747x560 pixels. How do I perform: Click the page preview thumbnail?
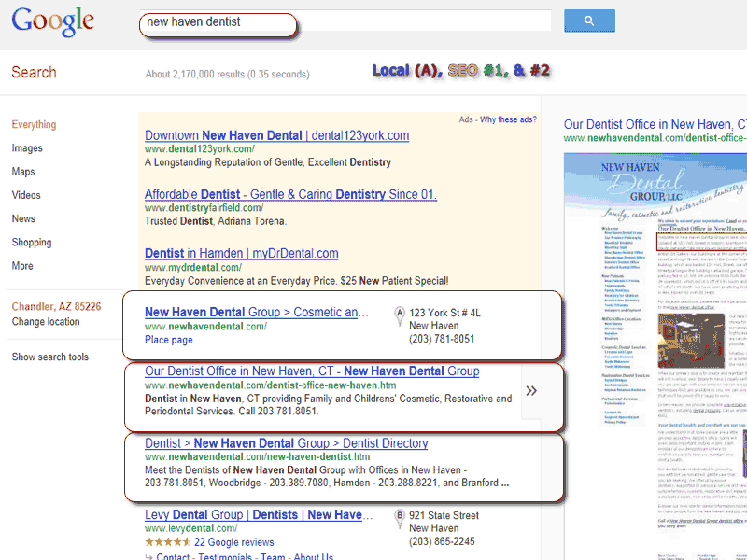click(655, 357)
